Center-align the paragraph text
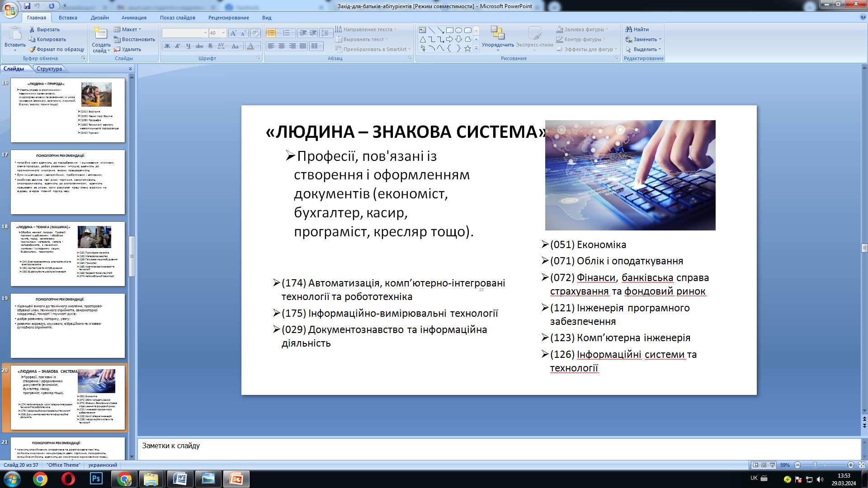868x488 pixels. pos(281,46)
